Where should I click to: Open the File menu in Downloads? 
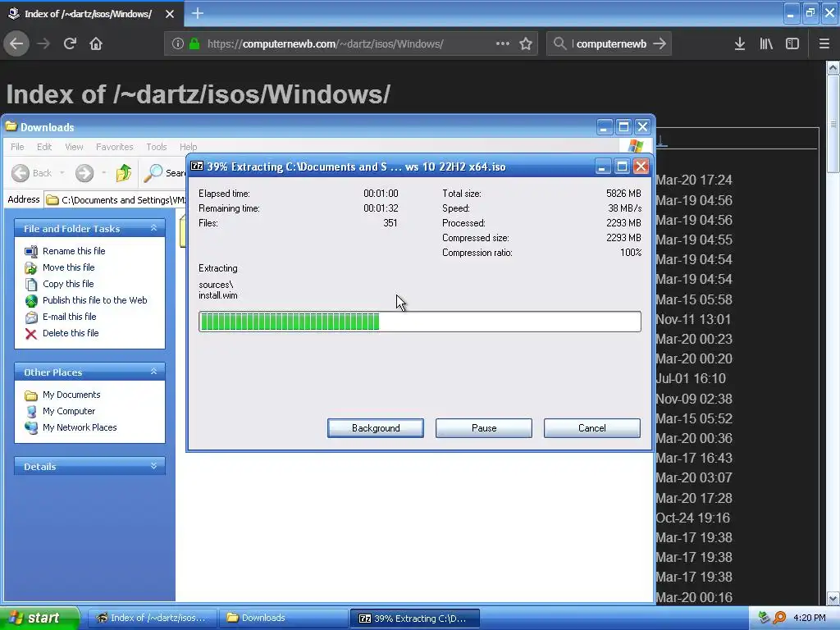[17, 147]
